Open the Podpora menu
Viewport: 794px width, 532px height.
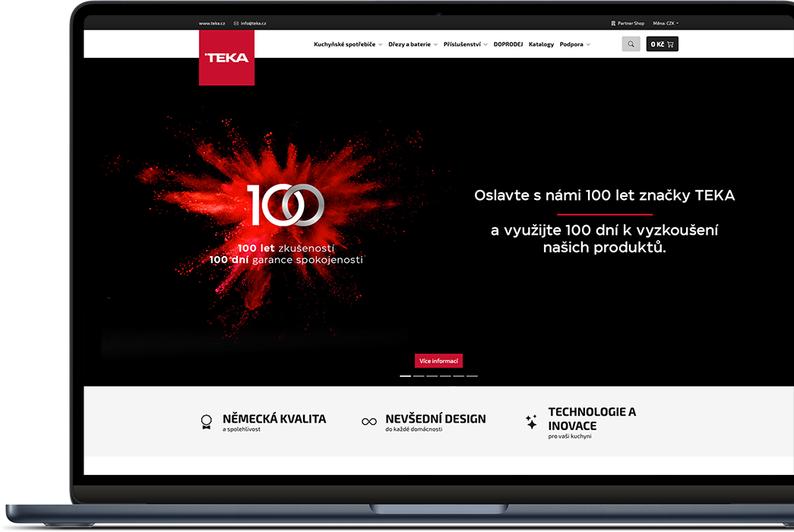coord(572,43)
